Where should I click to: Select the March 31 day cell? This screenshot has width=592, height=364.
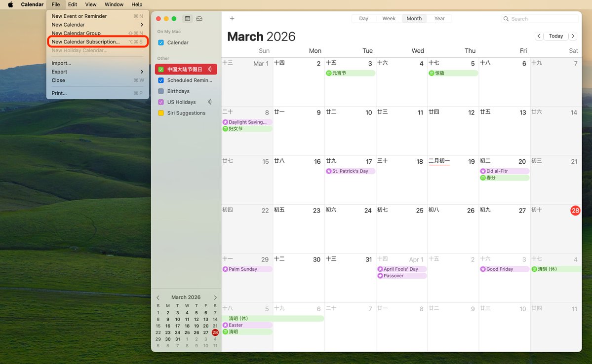click(x=351, y=278)
